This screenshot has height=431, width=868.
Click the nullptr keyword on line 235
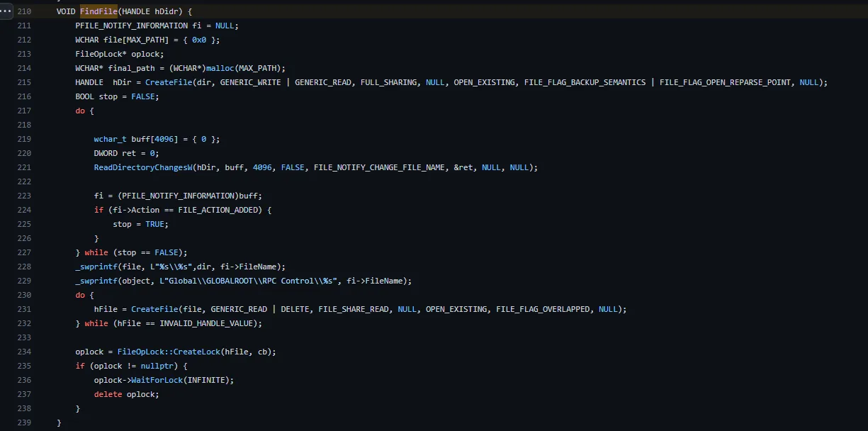coord(157,365)
